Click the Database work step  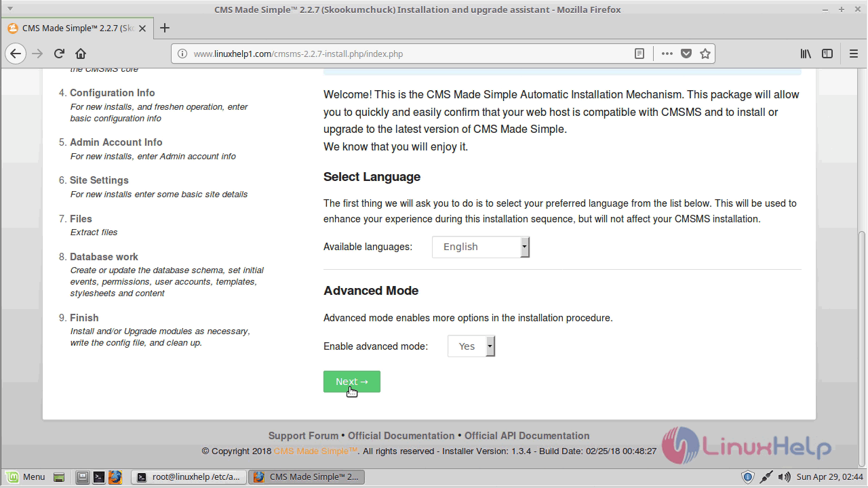pyautogui.click(x=104, y=257)
